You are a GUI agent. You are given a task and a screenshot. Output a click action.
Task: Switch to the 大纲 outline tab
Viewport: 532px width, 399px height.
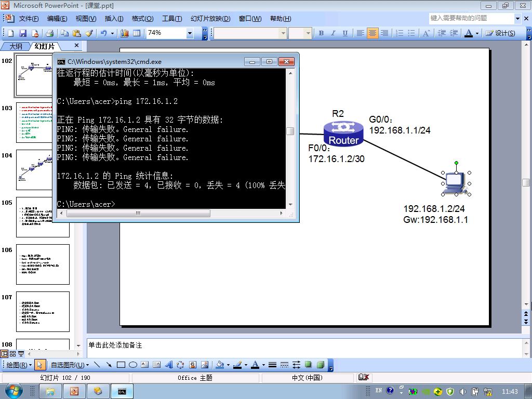click(16, 46)
